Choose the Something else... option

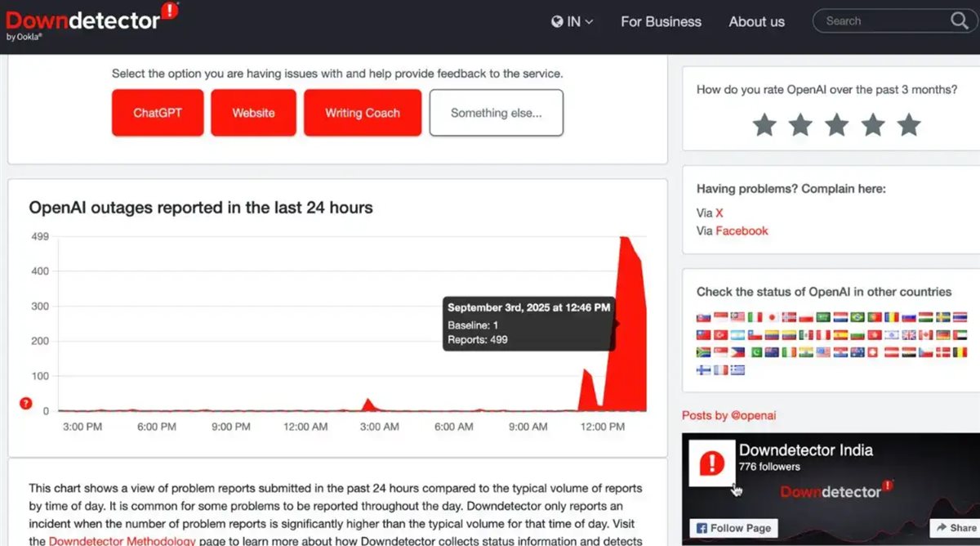(497, 113)
